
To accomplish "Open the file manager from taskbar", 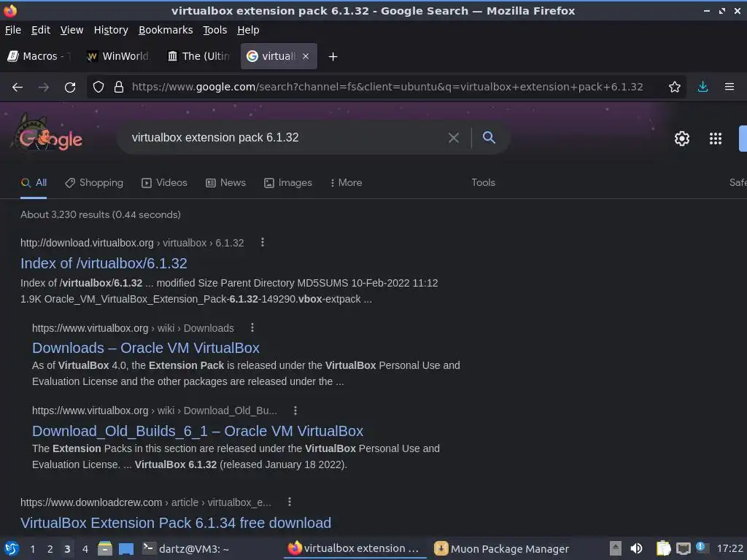I will [x=105, y=548].
